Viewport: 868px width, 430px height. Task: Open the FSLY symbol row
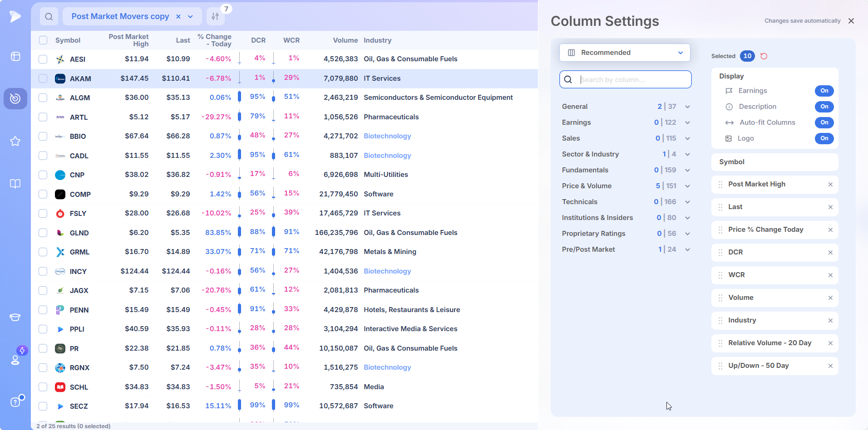[x=78, y=214]
